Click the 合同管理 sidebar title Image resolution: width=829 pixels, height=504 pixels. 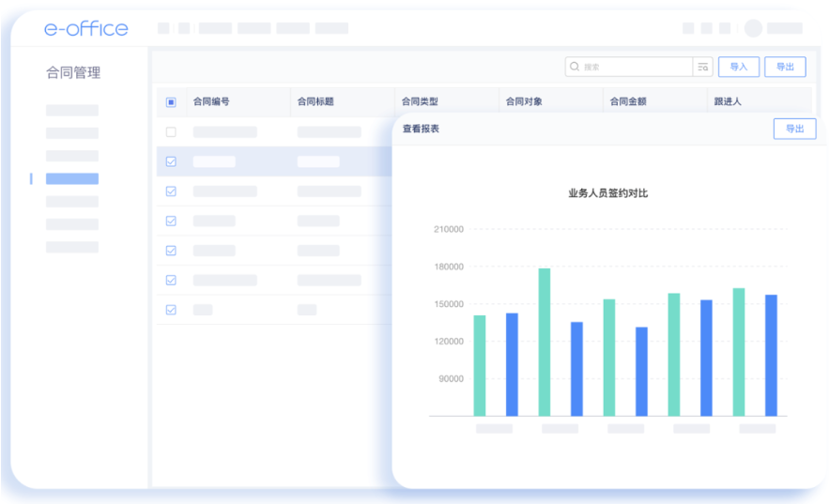click(x=73, y=72)
